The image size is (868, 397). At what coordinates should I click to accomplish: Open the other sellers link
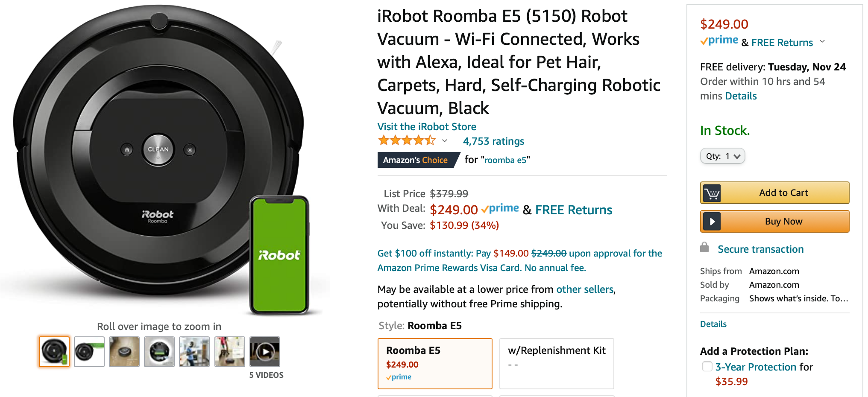pyautogui.click(x=584, y=289)
